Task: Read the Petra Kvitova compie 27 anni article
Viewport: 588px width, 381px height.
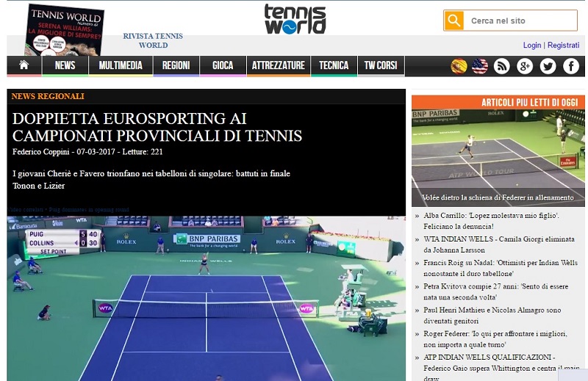Action: click(x=495, y=292)
